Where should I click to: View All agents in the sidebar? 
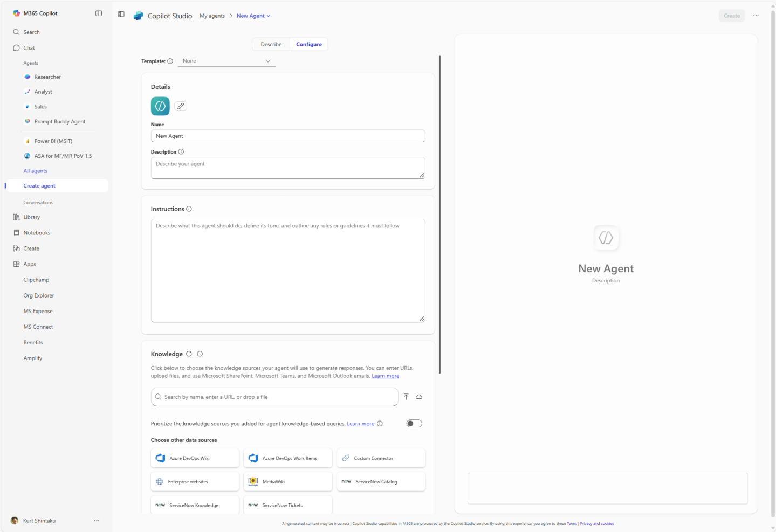pos(35,170)
